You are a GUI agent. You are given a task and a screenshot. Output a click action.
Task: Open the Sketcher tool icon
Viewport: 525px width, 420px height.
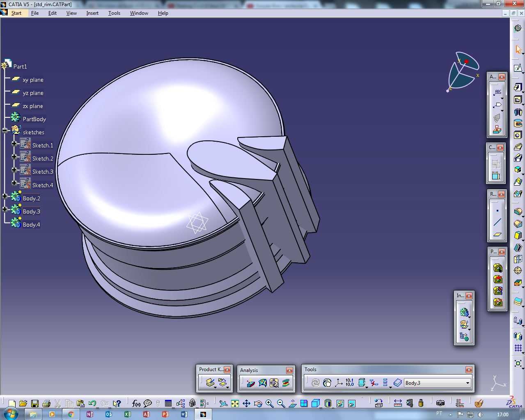point(518,68)
